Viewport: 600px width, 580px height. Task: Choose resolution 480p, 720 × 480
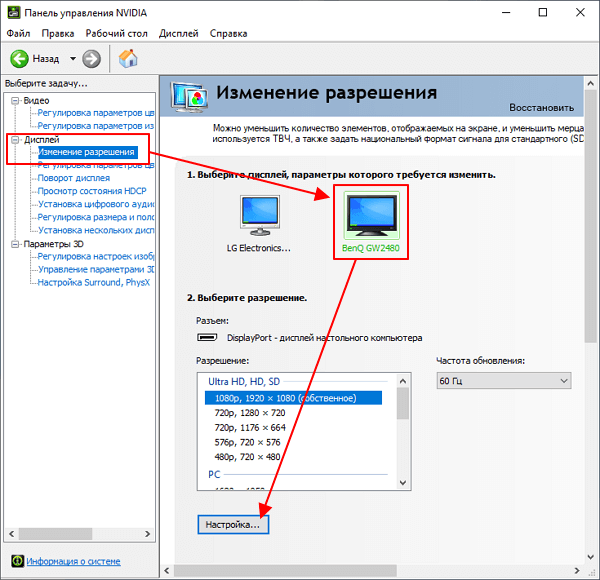click(x=247, y=457)
